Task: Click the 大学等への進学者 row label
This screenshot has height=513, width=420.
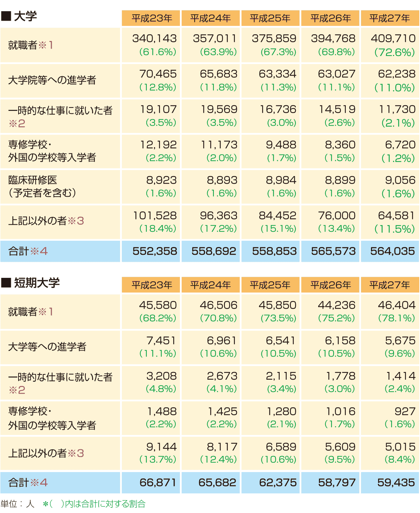Action: (x=47, y=347)
